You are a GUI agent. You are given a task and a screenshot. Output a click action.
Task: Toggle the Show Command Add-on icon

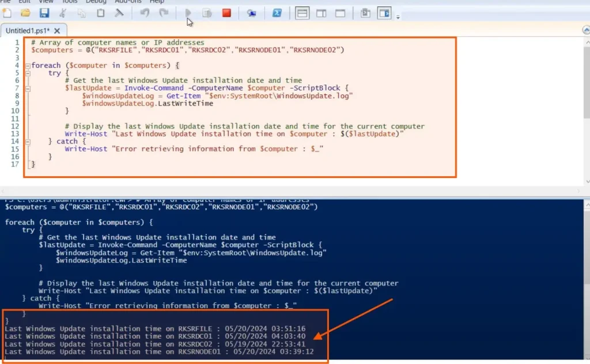tap(384, 13)
